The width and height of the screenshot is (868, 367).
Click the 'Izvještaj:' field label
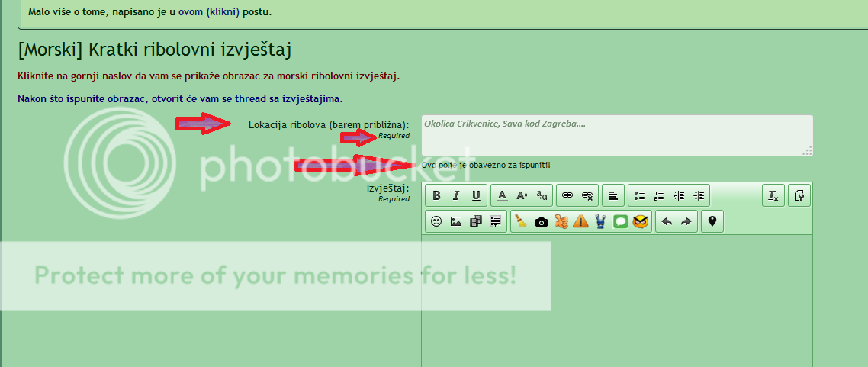(x=388, y=188)
